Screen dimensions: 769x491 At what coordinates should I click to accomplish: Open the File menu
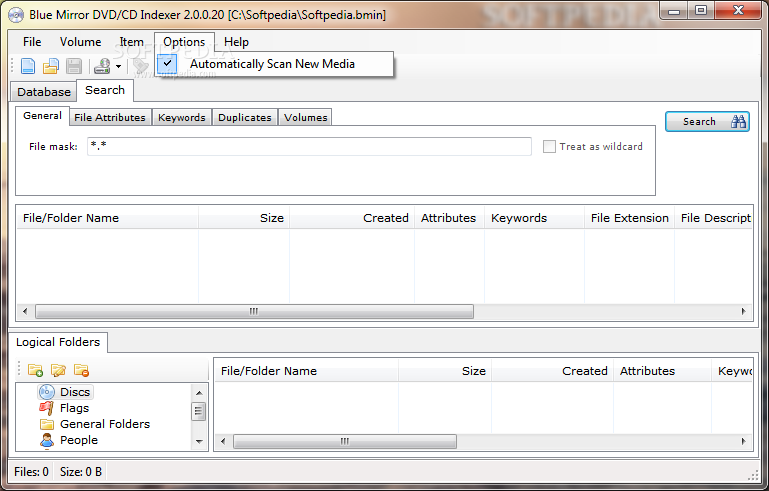[x=32, y=42]
